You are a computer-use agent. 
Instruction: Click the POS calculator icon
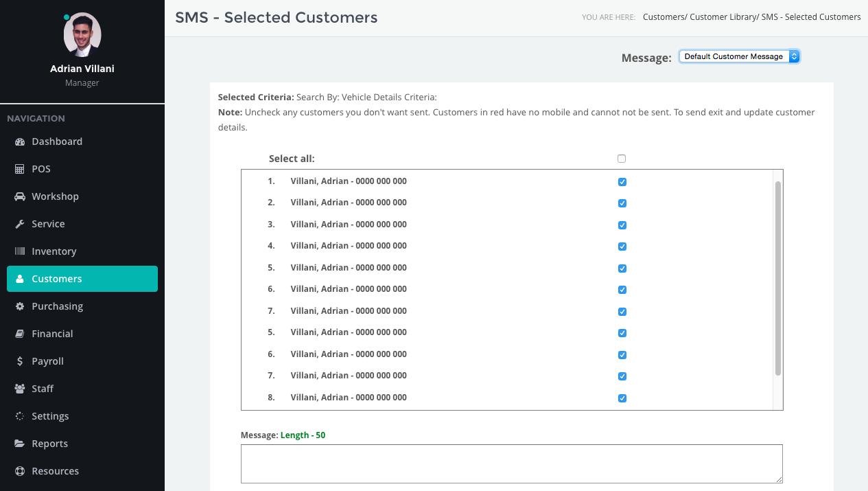tap(19, 169)
